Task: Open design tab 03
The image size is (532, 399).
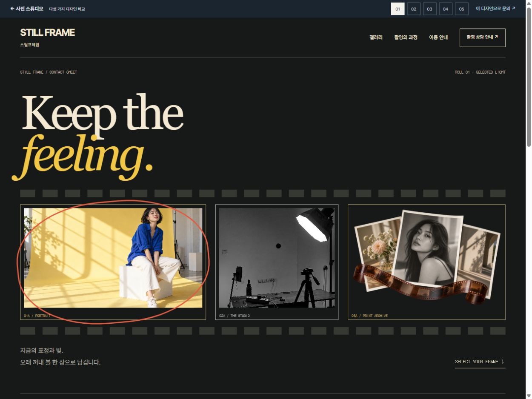Action: pyautogui.click(x=430, y=9)
